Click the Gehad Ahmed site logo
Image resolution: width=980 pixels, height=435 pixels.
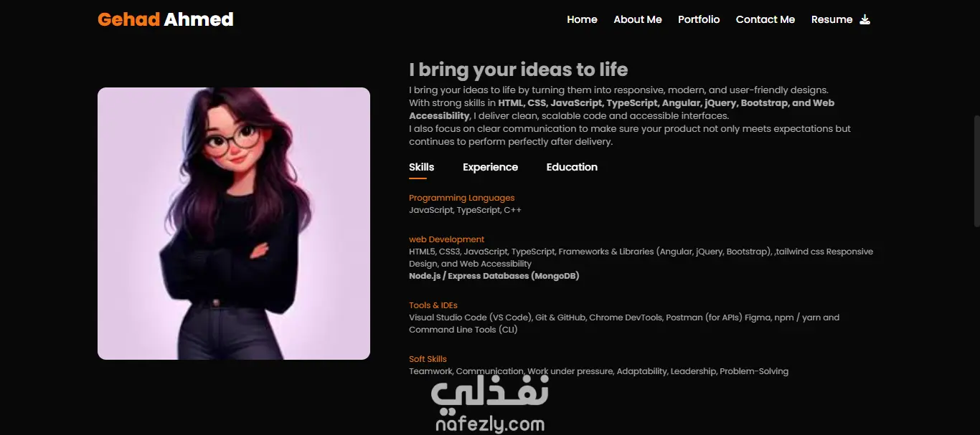click(x=166, y=19)
